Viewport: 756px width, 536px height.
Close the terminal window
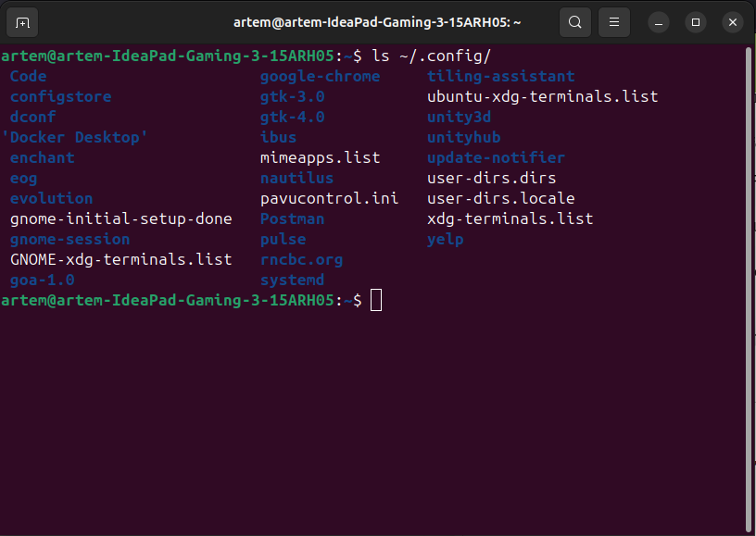click(732, 21)
